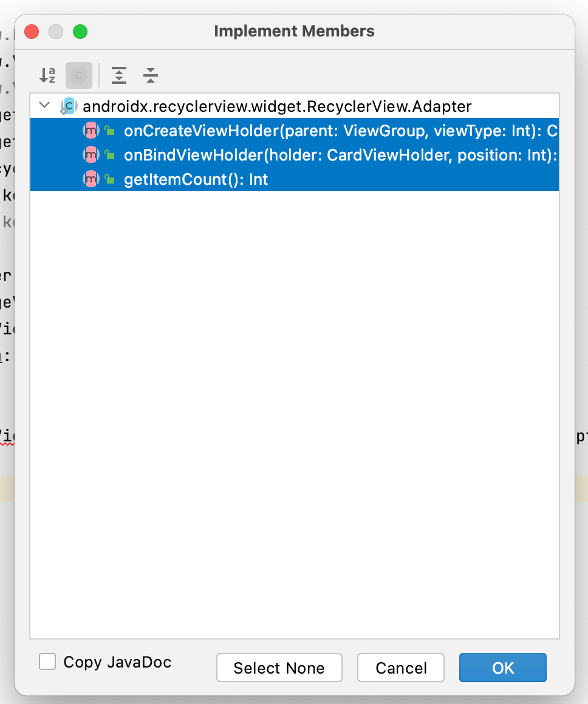Dismiss the dialog with Cancel
The height and width of the screenshot is (704, 588).
400,667
